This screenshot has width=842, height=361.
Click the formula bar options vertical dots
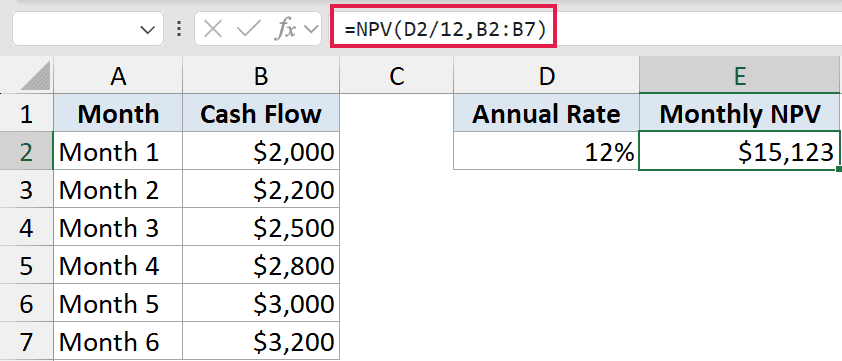click(x=179, y=30)
